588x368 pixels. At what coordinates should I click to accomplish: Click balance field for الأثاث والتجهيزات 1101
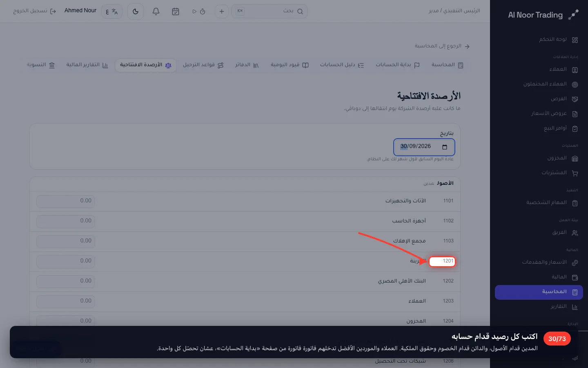point(66,201)
